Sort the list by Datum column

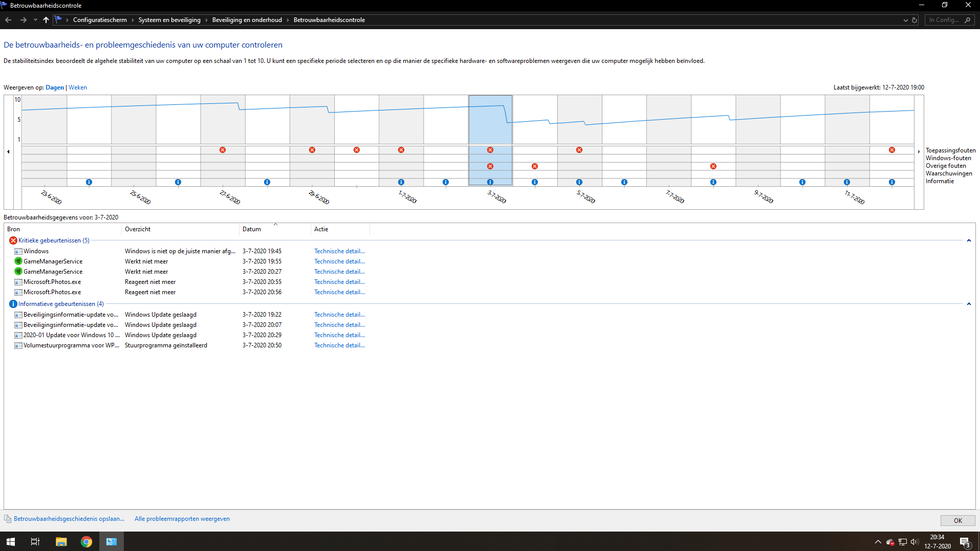pyautogui.click(x=252, y=229)
